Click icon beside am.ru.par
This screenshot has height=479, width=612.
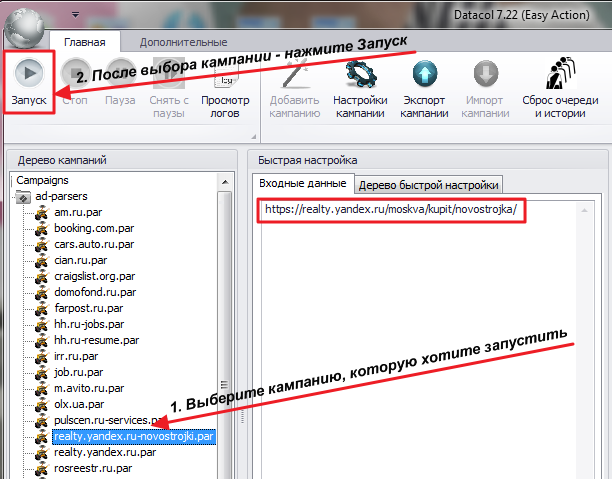point(42,213)
